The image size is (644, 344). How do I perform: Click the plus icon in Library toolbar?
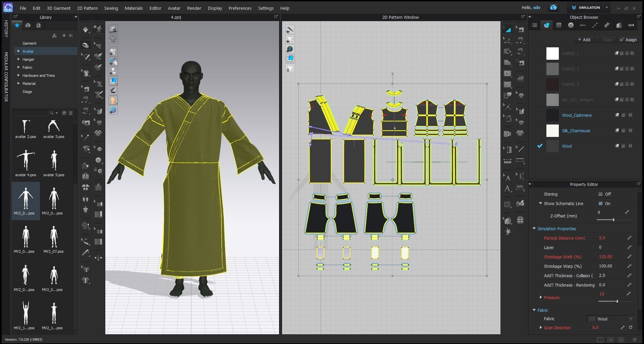pyautogui.click(x=64, y=35)
